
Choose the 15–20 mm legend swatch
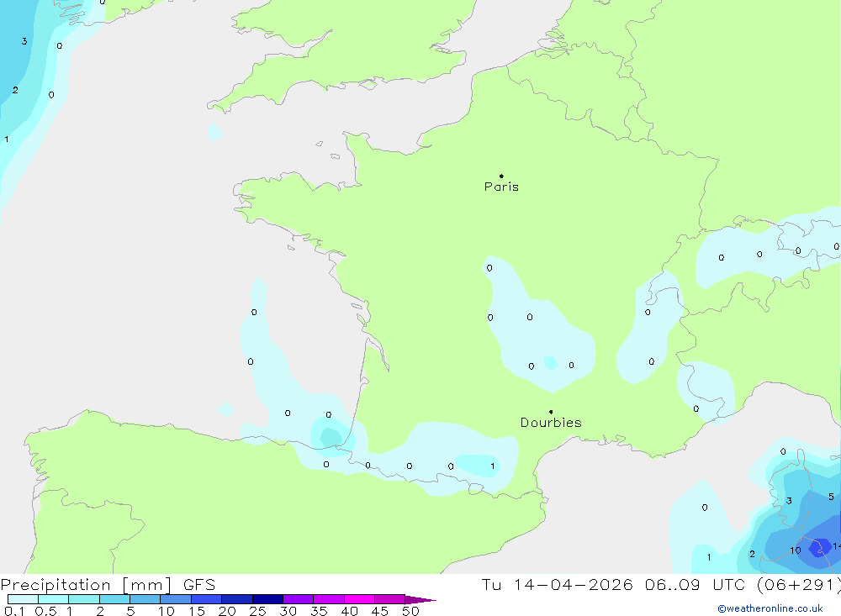[207, 599]
